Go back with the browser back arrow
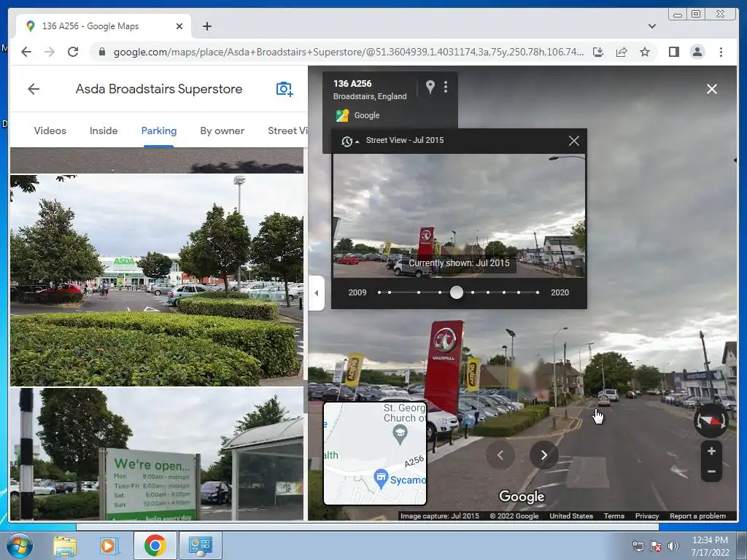The height and width of the screenshot is (560, 747). point(26,52)
